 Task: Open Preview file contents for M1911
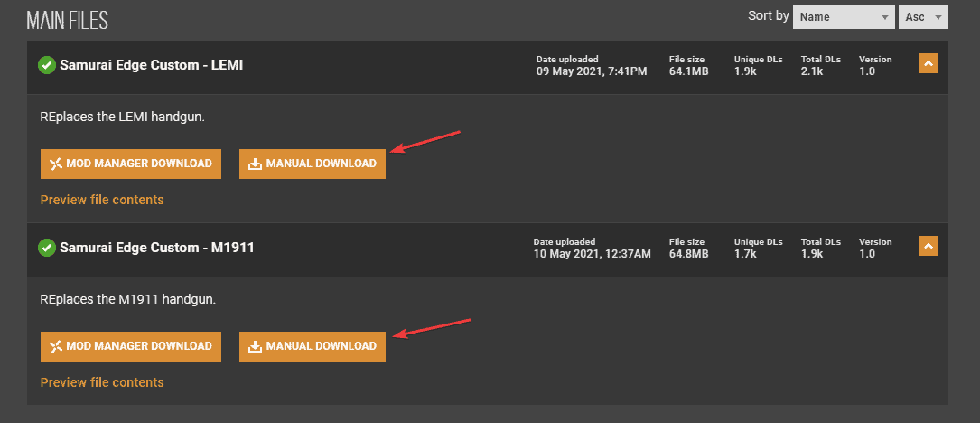(x=102, y=382)
